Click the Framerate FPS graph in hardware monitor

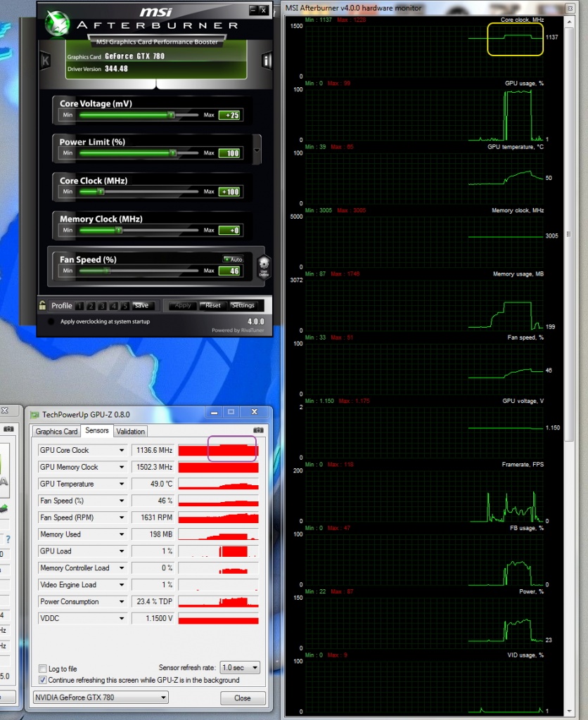pos(424,496)
